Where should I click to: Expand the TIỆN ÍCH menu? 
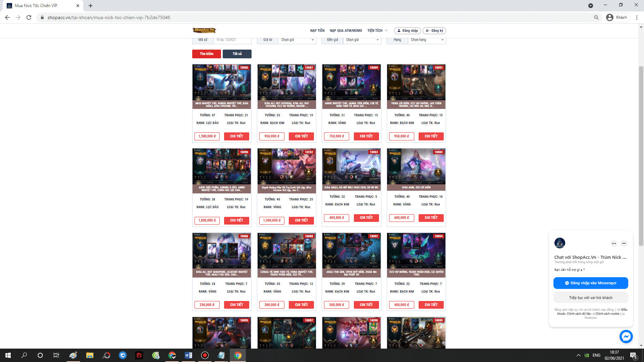click(x=377, y=31)
